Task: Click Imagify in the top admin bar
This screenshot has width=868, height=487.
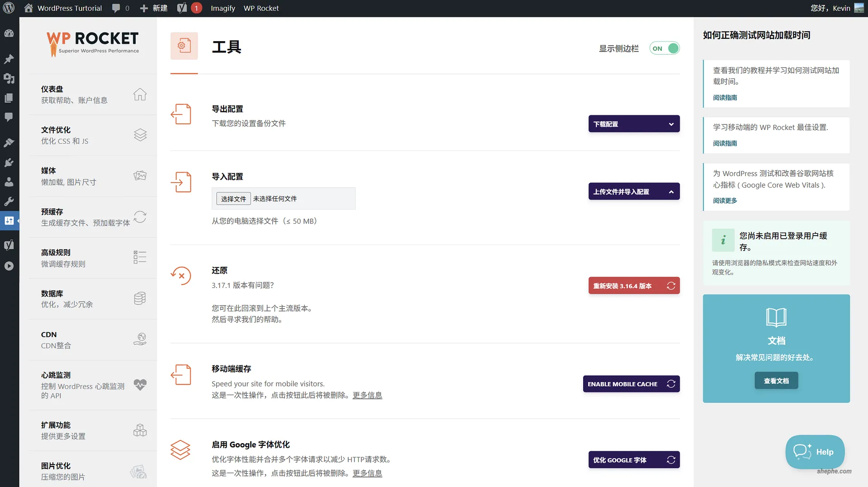Action: [222, 8]
